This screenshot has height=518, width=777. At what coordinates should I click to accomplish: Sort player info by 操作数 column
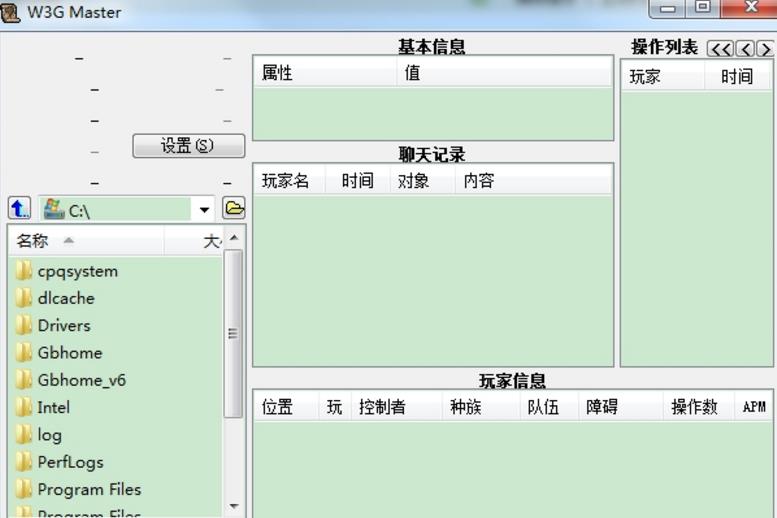(x=698, y=407)
